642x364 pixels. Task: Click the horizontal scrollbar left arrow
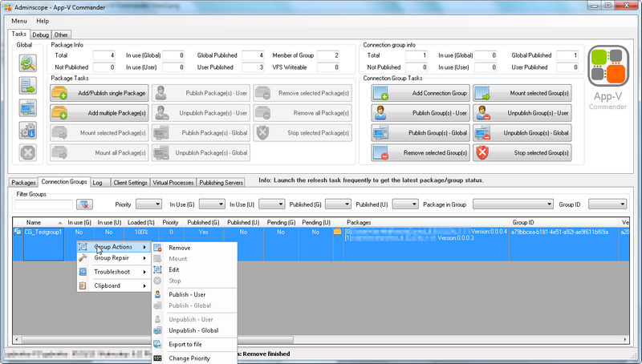click(17, 339)
